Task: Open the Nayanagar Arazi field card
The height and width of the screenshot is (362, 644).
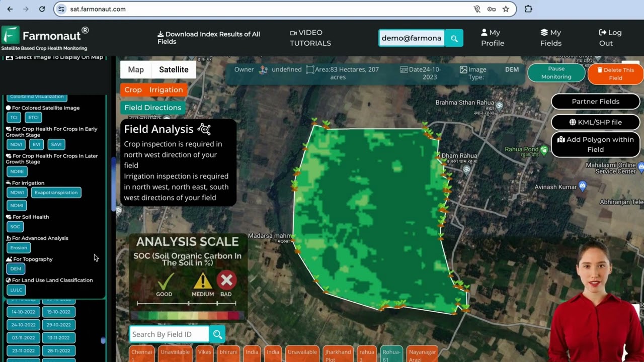Action: click(422, 353)
